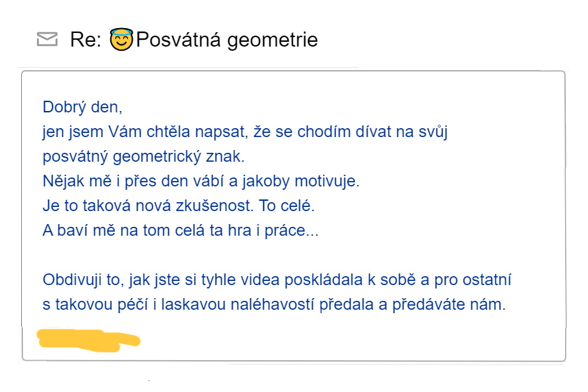Click the word 'naléhavostí' in last line

272,304
